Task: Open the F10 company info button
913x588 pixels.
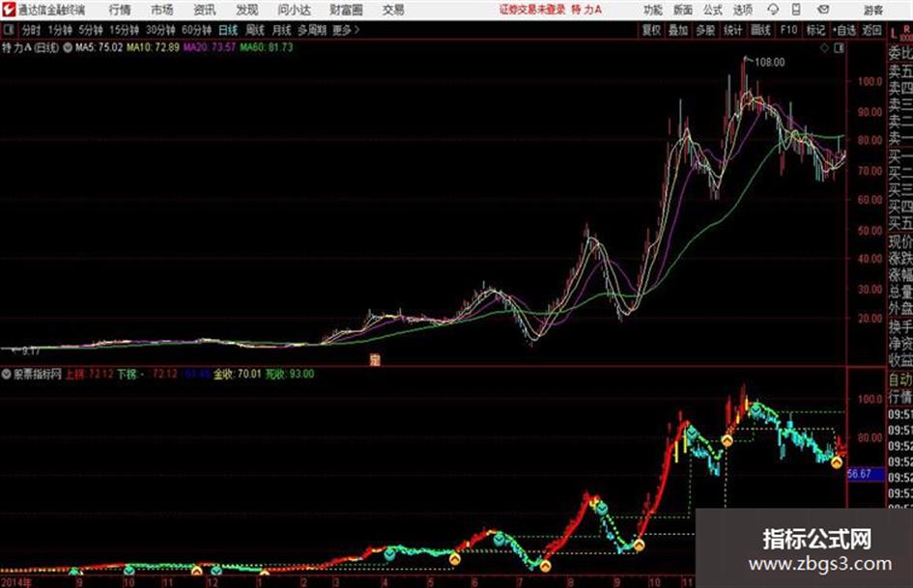Action: coord(788,30)
